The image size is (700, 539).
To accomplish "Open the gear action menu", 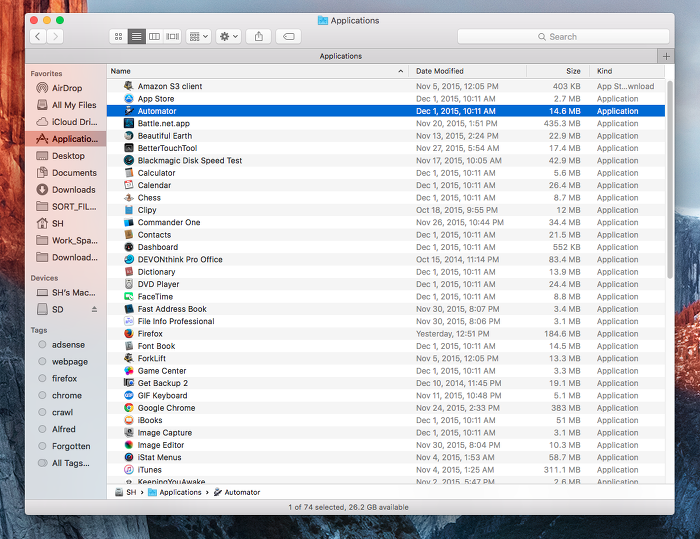I will tap(229, 37).
